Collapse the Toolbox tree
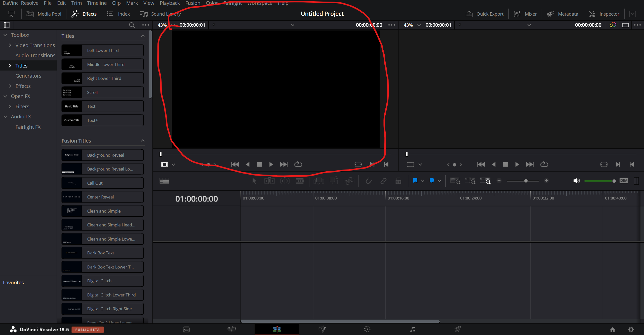The image size is (644, 335). click(5, 35)
